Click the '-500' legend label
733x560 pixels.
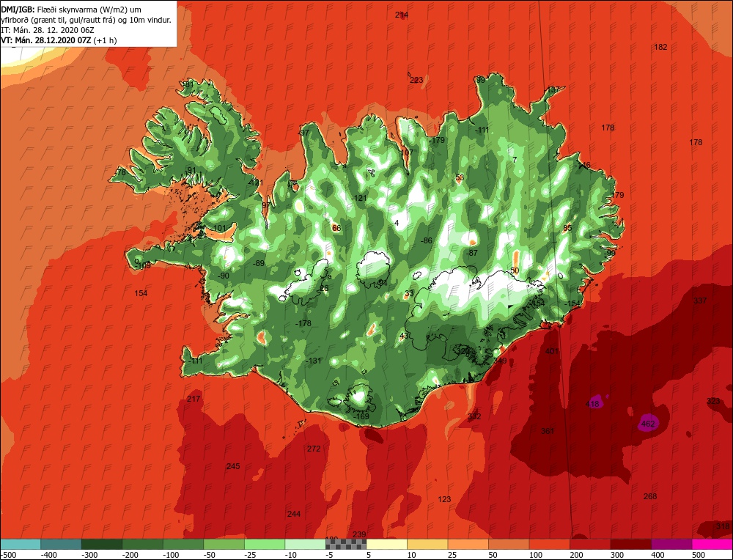pos(7,555)
